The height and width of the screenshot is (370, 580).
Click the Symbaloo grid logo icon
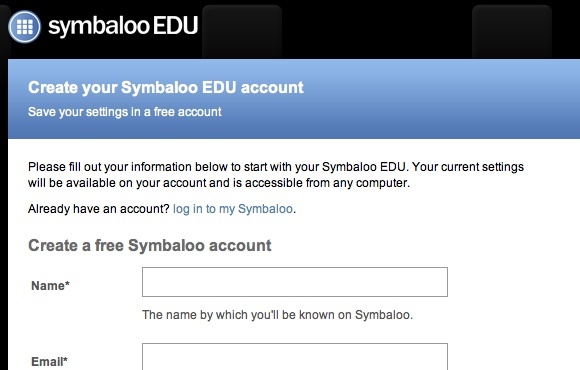[24, 27]
